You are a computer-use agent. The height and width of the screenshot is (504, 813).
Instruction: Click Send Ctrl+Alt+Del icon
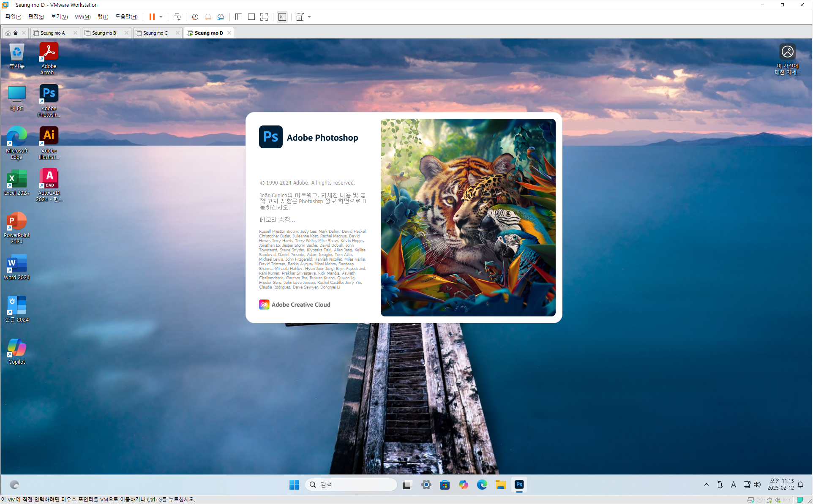(x=177, y=17)
